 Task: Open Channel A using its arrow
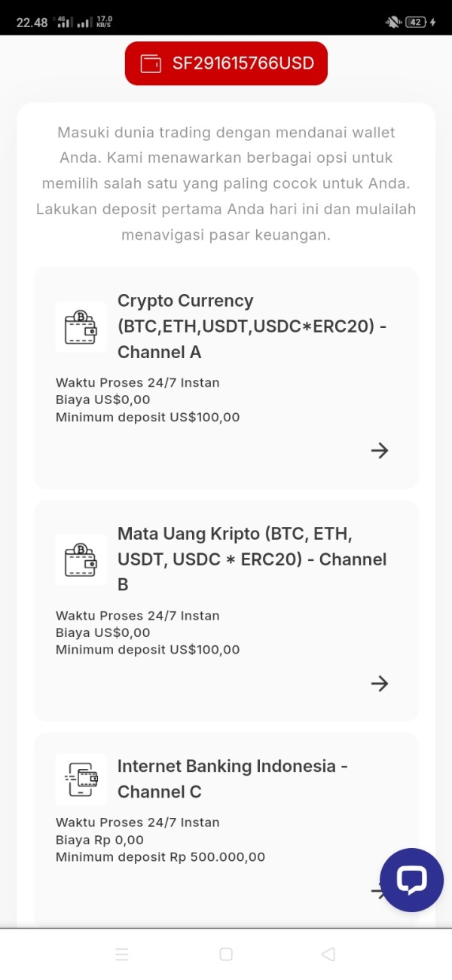pyautogui.click(x=380, y=451)
